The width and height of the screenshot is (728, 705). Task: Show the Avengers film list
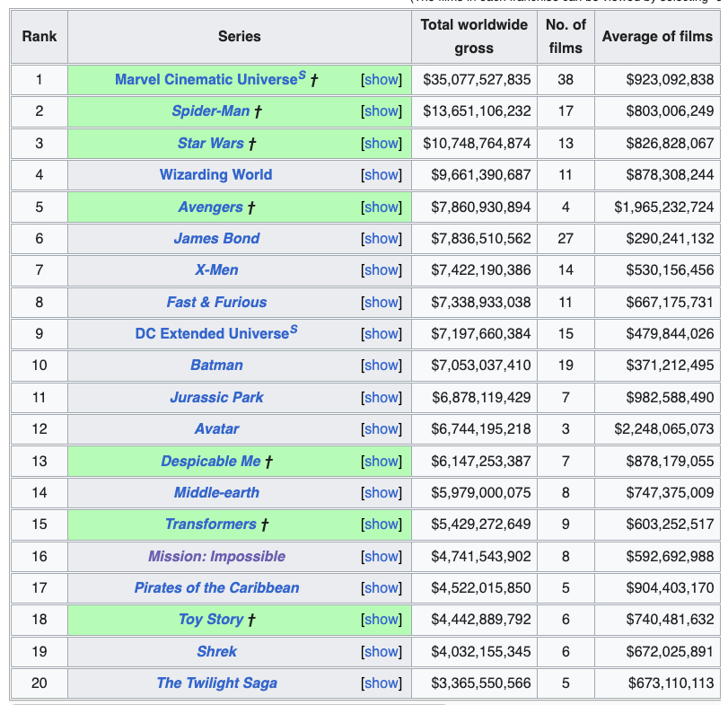[382, 207]
